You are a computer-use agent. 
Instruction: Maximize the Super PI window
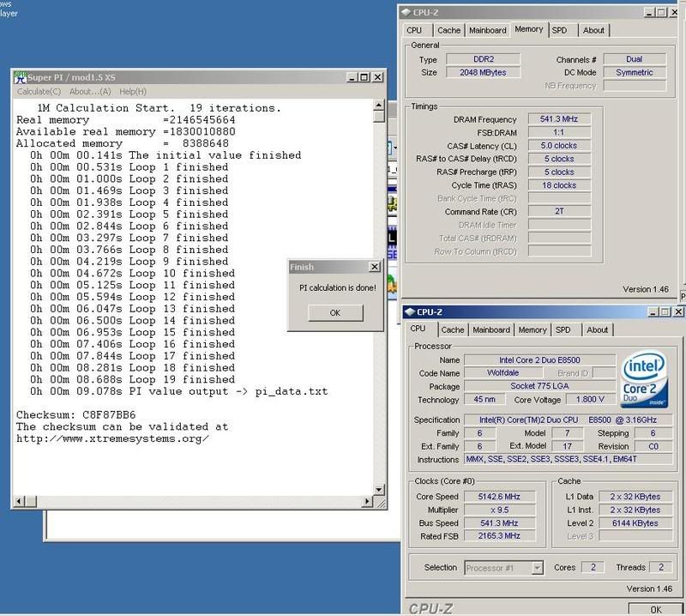point(364,77)
